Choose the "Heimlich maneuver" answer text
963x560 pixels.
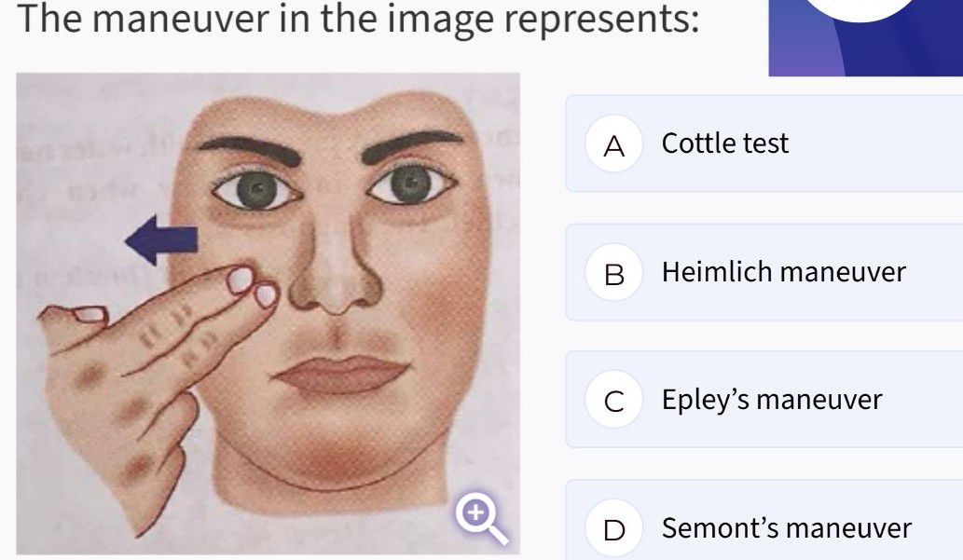(783, 272)
